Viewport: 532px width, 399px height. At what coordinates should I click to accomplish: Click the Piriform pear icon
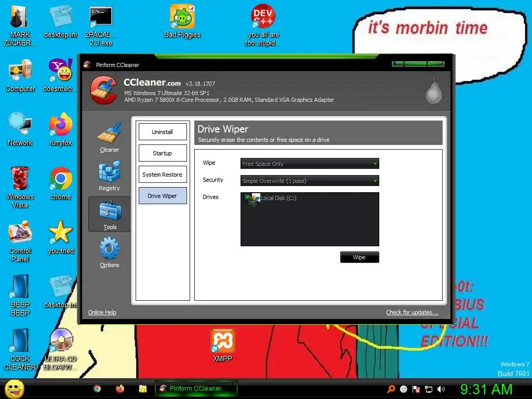click(434, 91)
